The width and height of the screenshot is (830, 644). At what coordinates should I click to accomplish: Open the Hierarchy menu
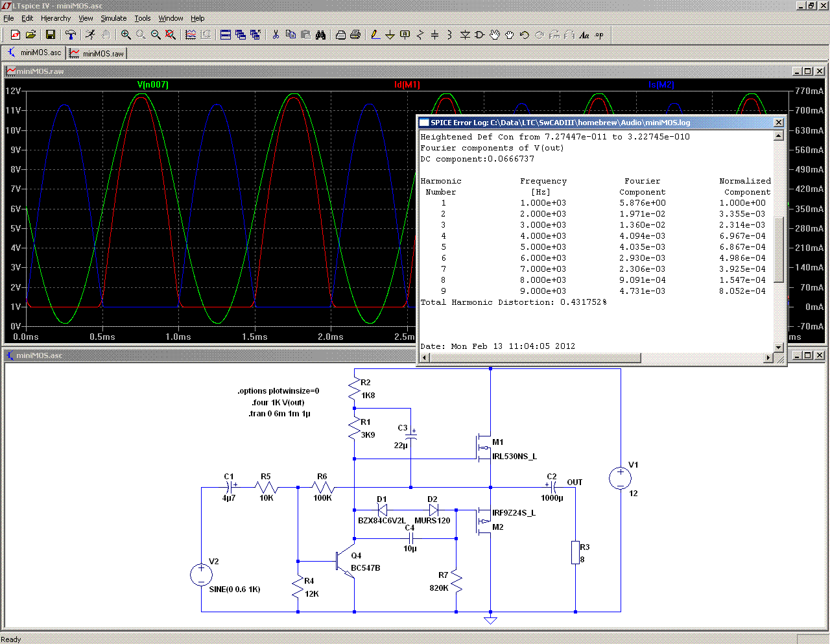tap(56, 18)
